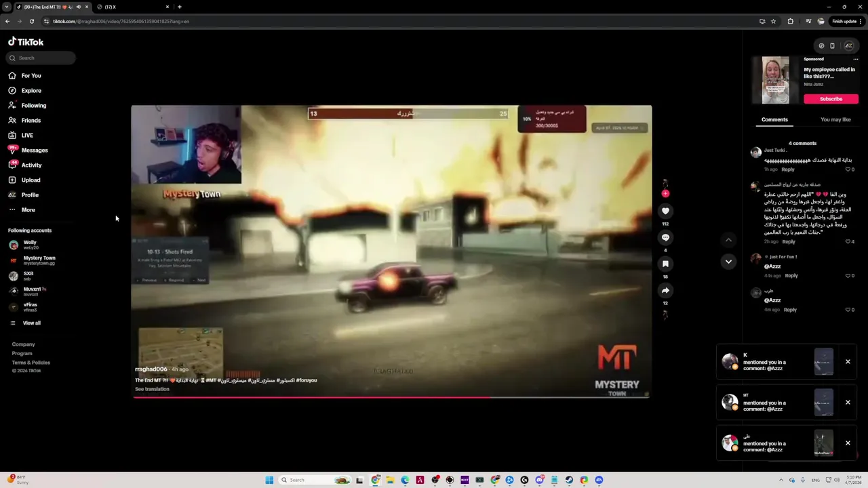Open the For You feed
The width and height of the screenshot is (868, 488).
[24, 76]
